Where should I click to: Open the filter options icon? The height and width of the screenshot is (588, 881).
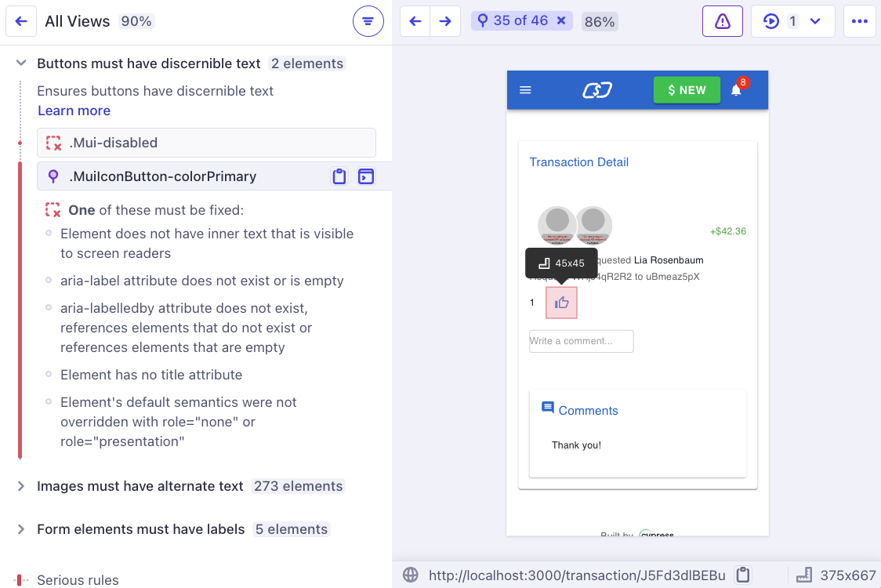(368, 21)
